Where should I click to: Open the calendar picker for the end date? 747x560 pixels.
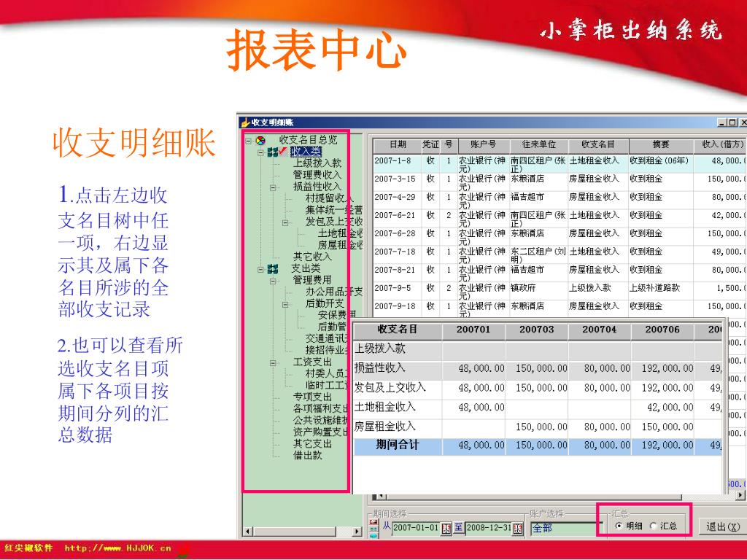coord(519,528)
